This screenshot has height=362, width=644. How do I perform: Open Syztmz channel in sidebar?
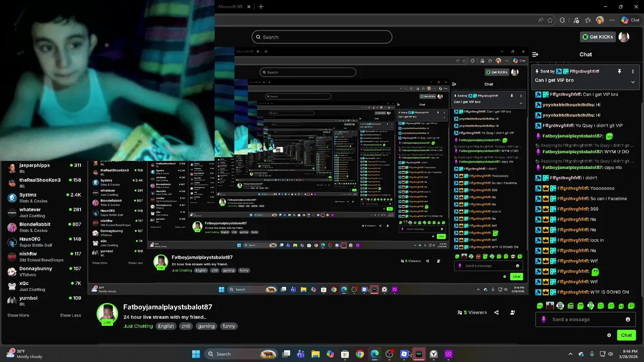(x=44, y=198)
